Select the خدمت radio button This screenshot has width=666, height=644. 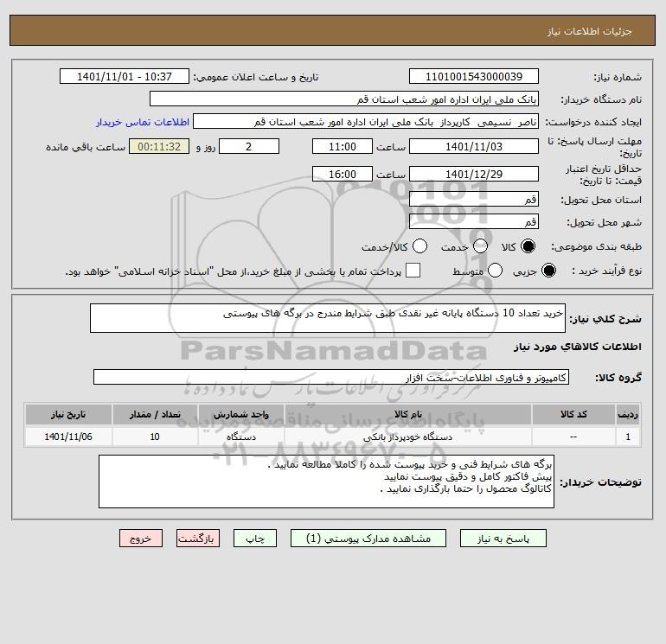[x=480, y=246]
